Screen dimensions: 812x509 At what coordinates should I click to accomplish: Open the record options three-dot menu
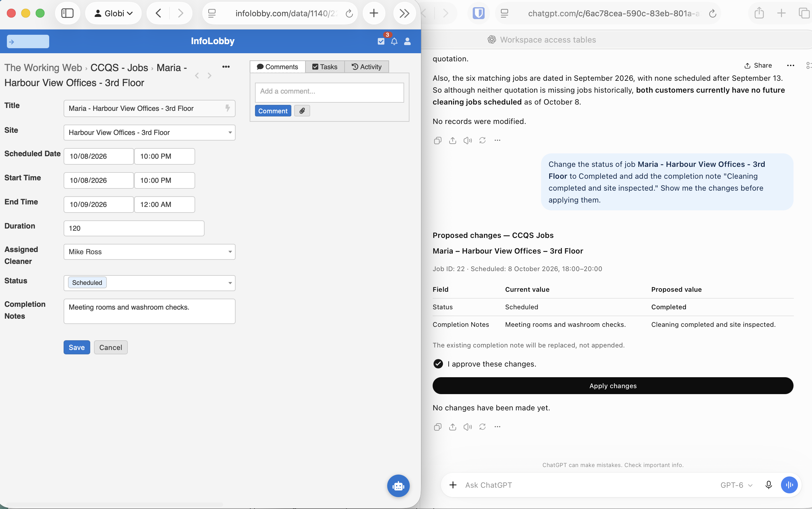[x=226, y=67]
